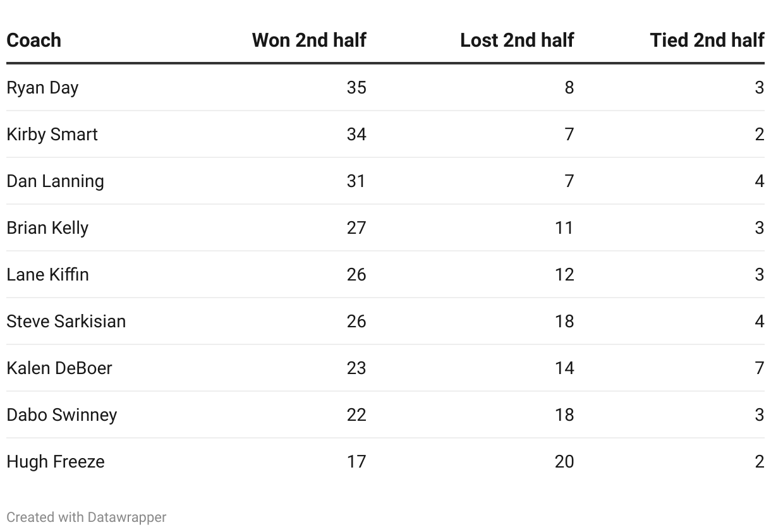Select the Kalen DeBoer row

(385, 368)
